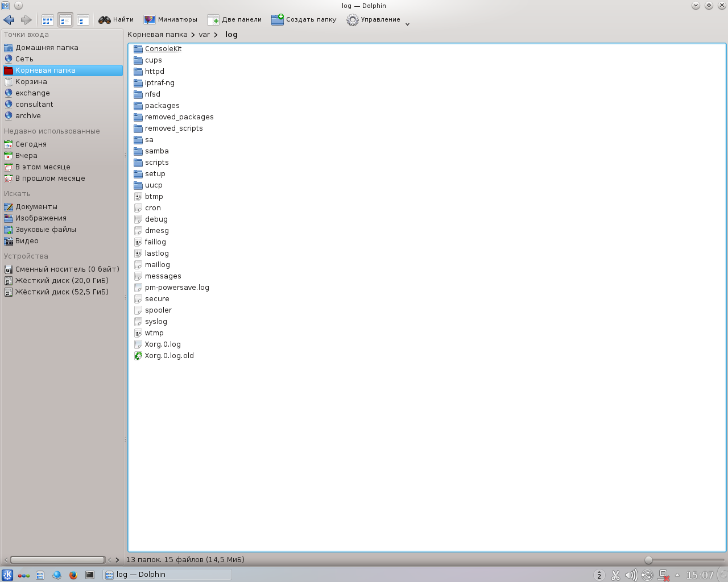Open Жёсткий диск 52,5 ГиБ
Viewport: 728px width, 582px height.
click(x=63, y=292)
